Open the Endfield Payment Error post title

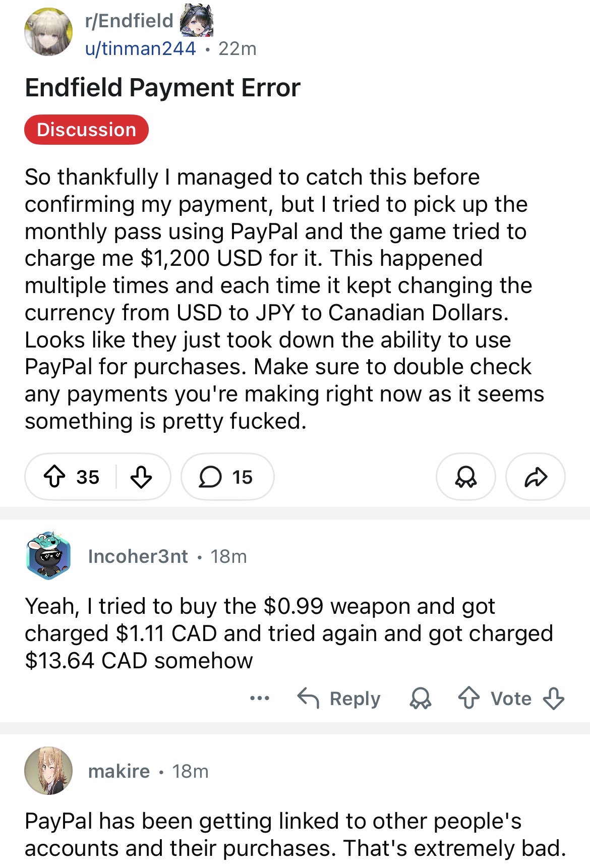tap(162, 88)
